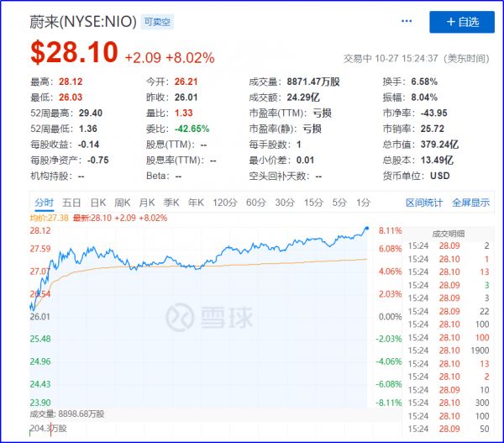This screenshot has width=504, height=443.
Task: Click the three-dot more options icon
Action: pyautogui.click(x=407, y=21)
